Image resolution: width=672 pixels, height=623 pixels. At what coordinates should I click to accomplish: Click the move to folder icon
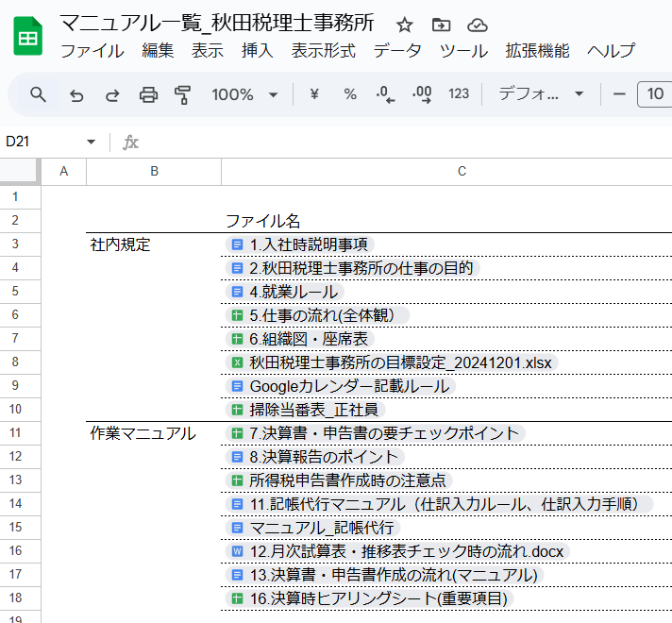[x=441, y=25]
